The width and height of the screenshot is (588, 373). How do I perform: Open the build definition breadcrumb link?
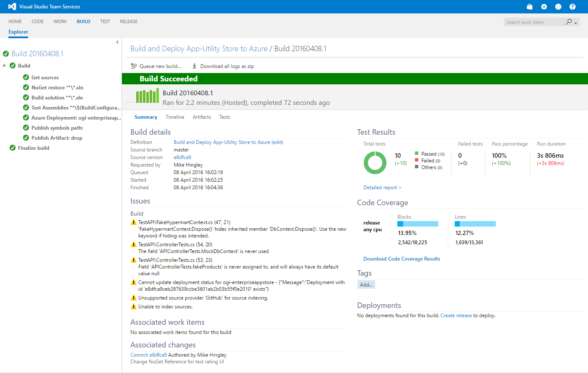199,49
